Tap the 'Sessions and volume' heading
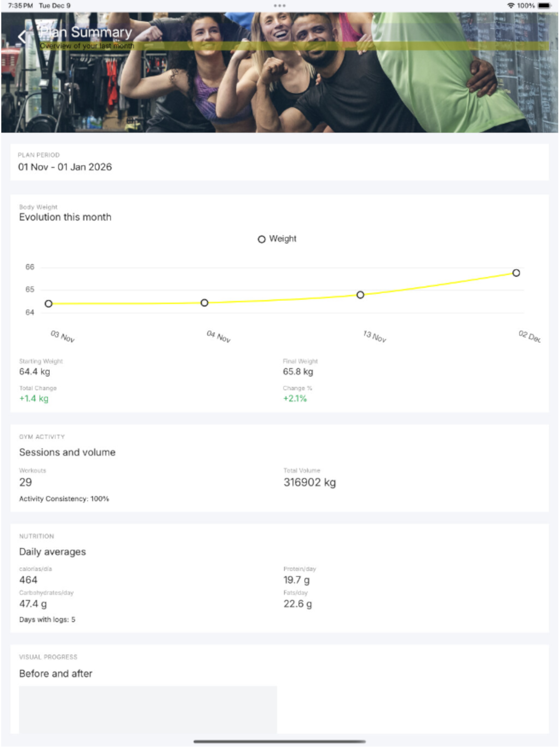Viewport: 560px width, 747px height. (67, 452)
